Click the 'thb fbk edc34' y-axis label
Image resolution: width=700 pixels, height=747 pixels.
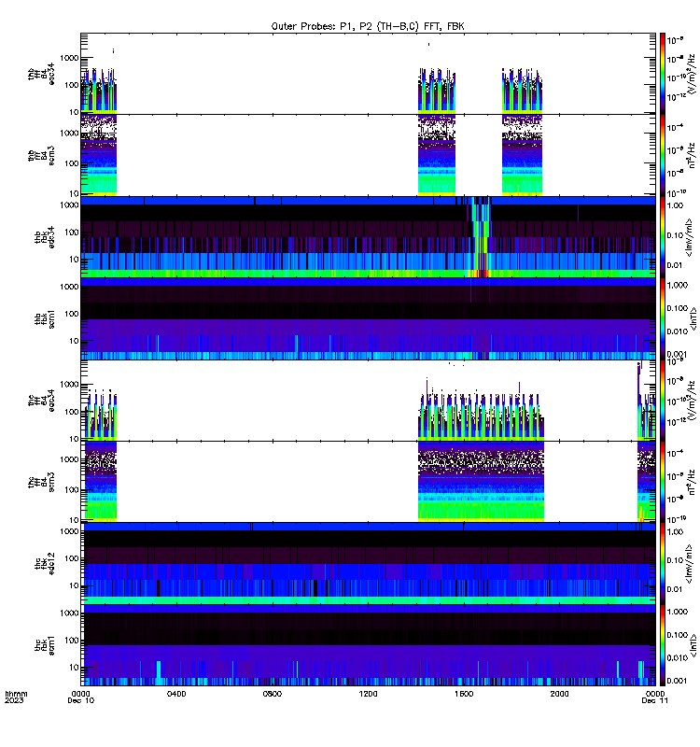click(x=45, y=237)
